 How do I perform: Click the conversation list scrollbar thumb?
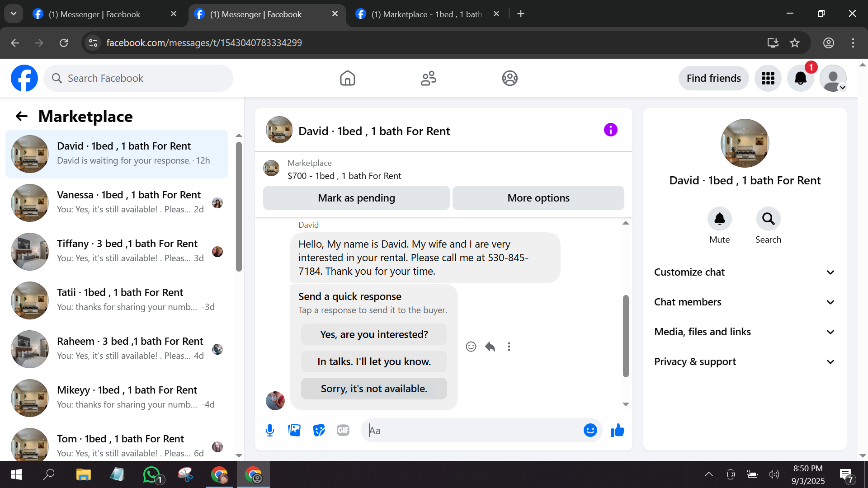[x=239, y=206]
